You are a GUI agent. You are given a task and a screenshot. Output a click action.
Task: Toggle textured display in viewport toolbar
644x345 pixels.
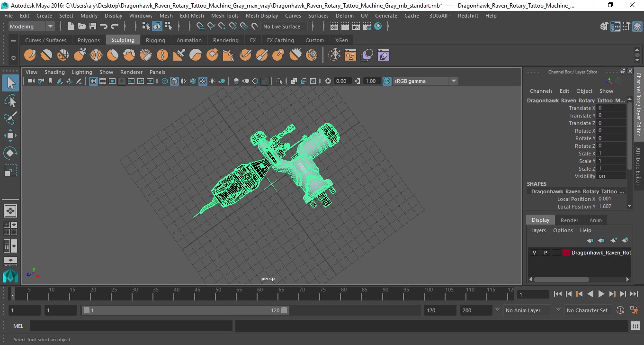(203, 81)
